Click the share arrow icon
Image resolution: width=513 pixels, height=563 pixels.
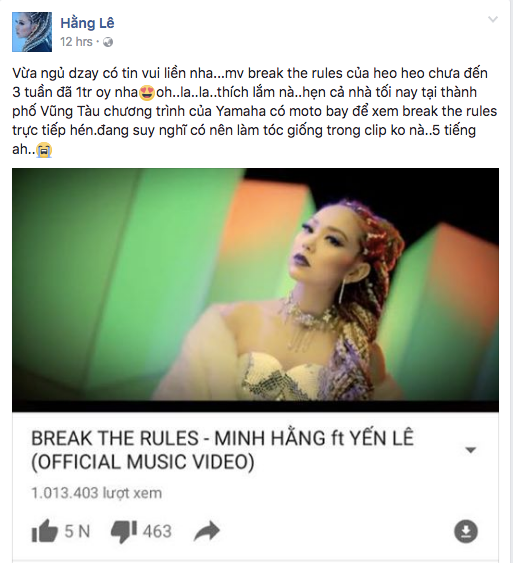[x=206, y=531]
